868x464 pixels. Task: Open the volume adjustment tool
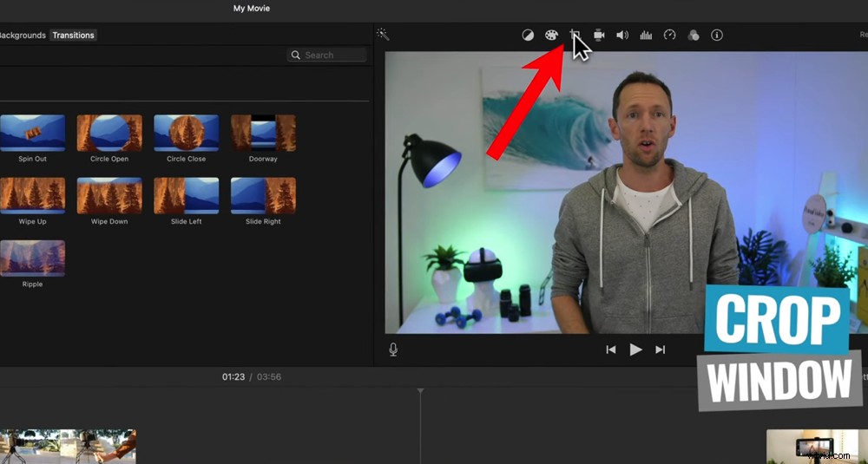(x=622, y=36)
